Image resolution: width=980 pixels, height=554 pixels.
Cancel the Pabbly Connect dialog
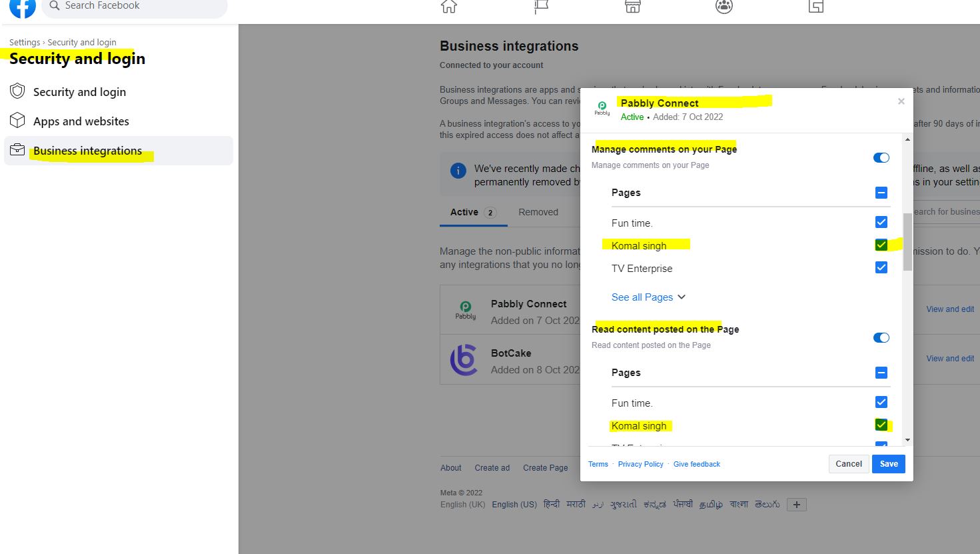[x=849, y=464]
